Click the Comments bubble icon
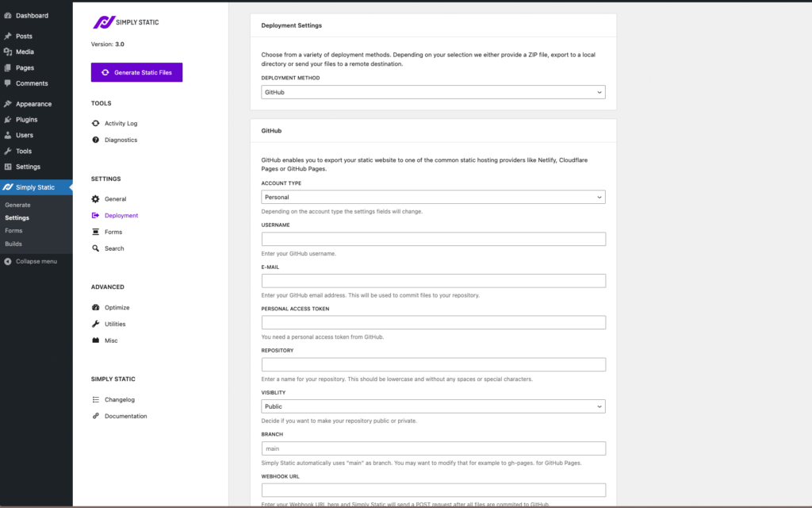Screen dimensions: 812x508 [8, 83]
